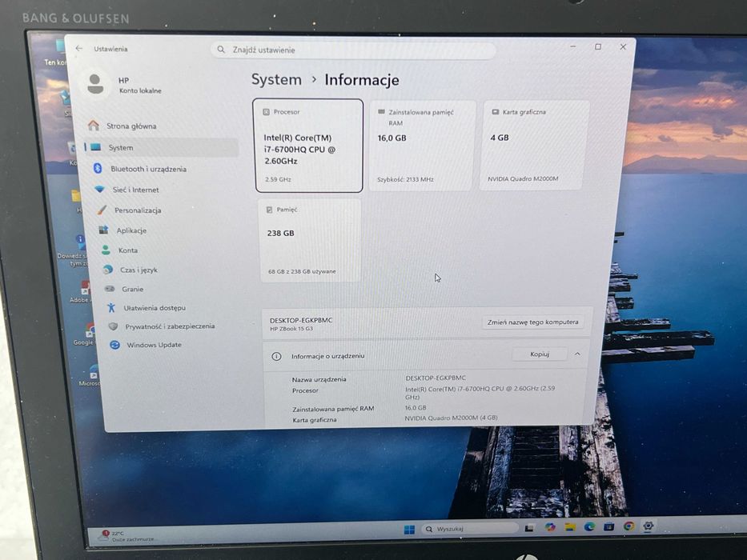Click the accessibility figure icon
The image size is (747, 560).
coord(111,308)
